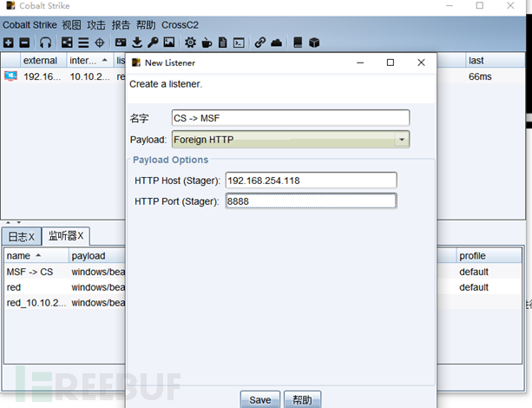Minimize the New Listener dialog
The height and width of the screenshot is (408, 532).
(360, 63)
